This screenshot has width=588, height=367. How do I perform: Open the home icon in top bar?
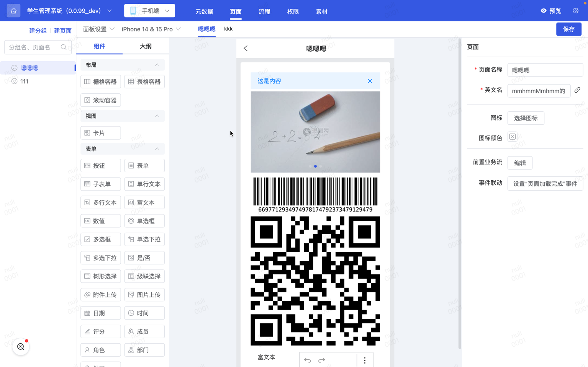point(13,11)
